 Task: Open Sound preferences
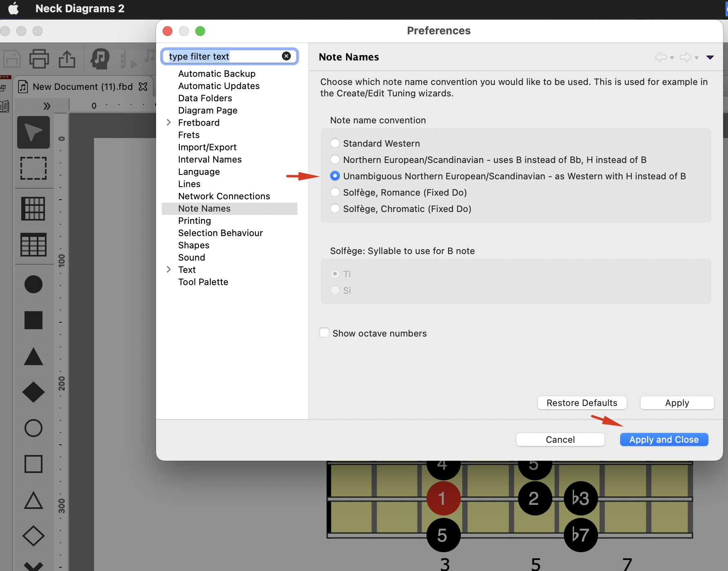coord(192,257)
